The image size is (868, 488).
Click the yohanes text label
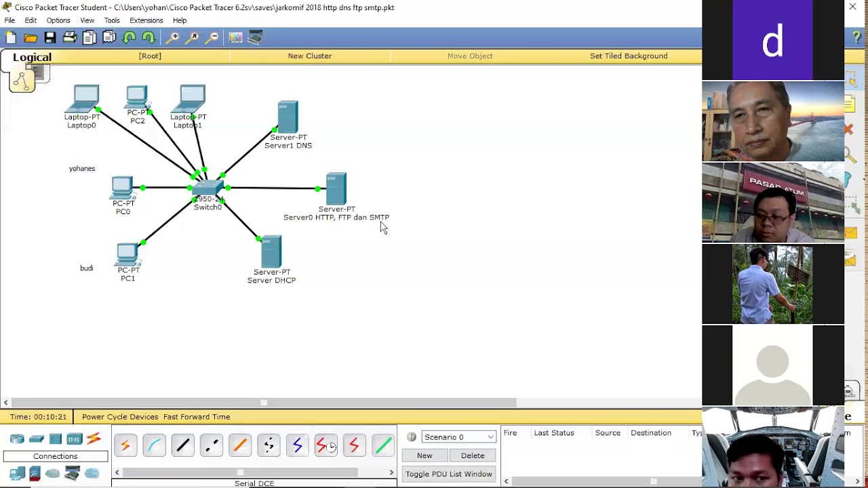(82, 169)
